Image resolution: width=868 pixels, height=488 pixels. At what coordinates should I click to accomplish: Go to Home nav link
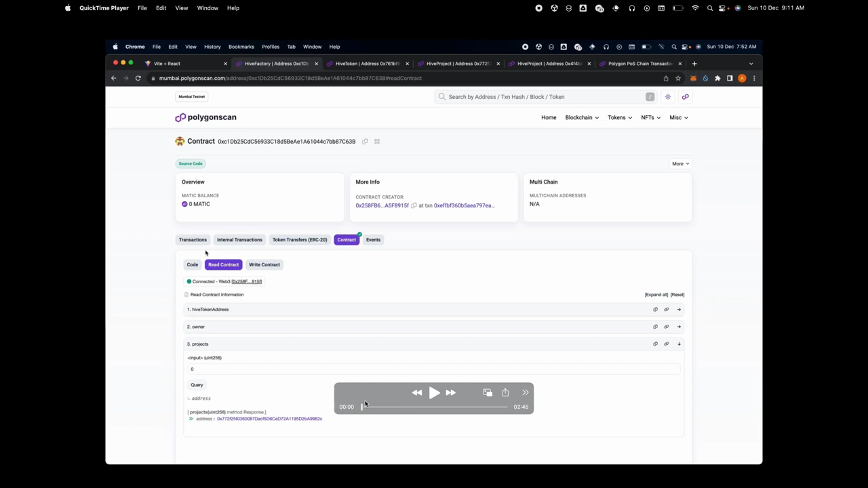pyautogui.click(x=549, y=117)
